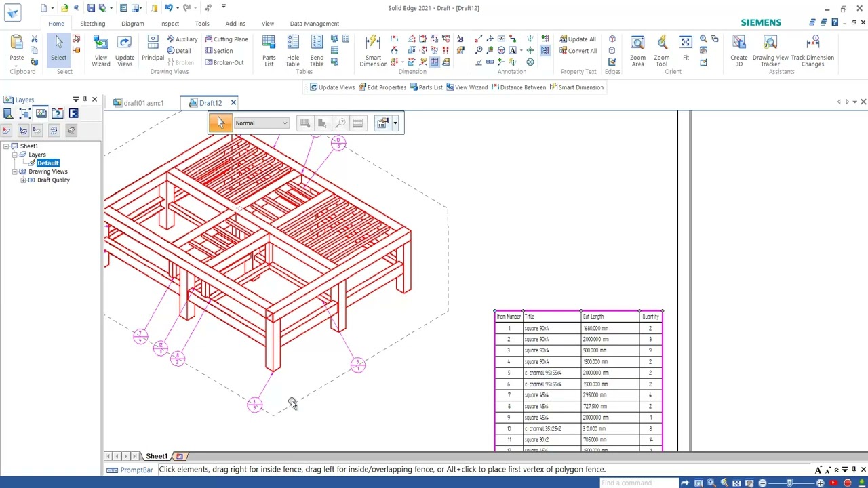The width and height of the screenshot is (868, 488).
Task: Click the Help question mark icon
Action: coord(835,22)
